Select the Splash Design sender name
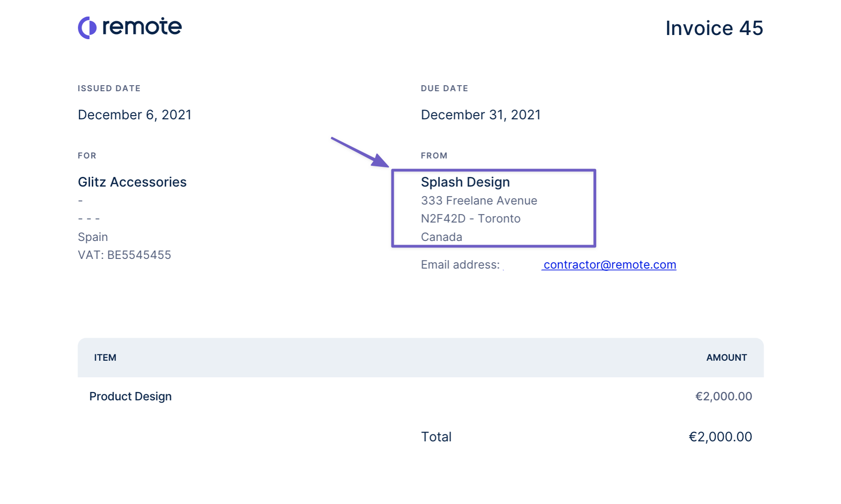841x504 pixels. (465, 182)
